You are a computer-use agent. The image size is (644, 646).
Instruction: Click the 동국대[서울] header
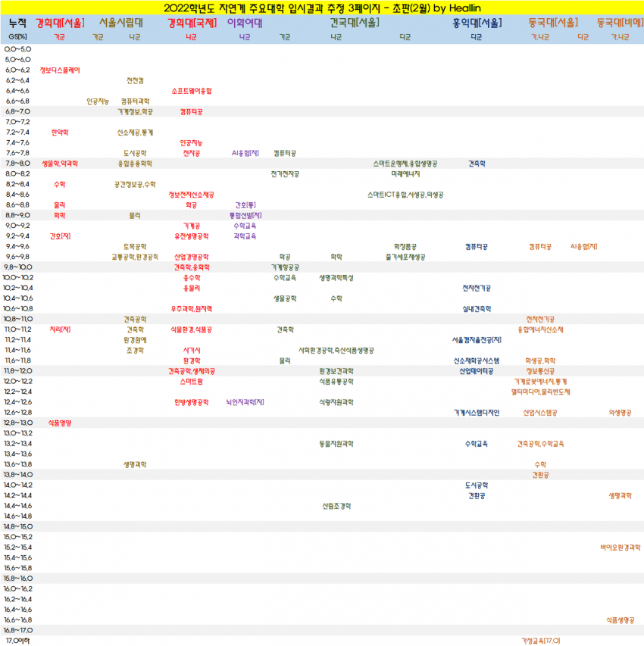[x=552, y=23]
